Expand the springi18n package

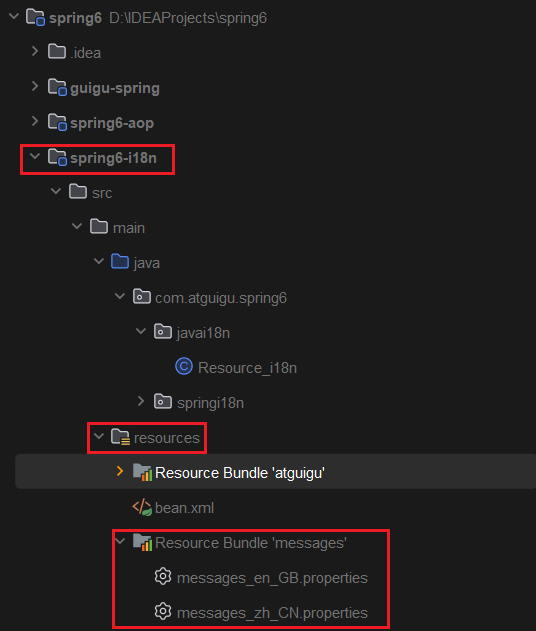point(141,401)
